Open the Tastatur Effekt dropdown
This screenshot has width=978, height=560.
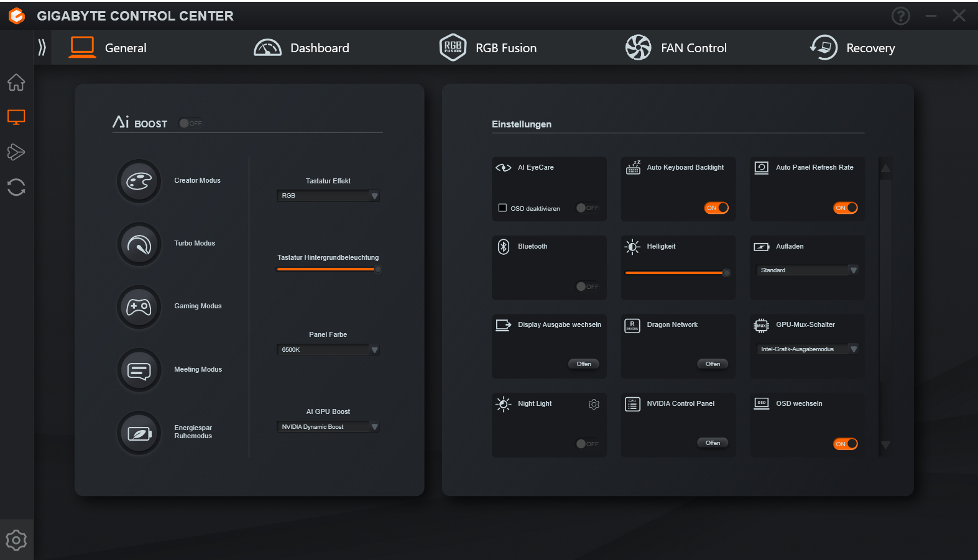click(x=328, y=196)
